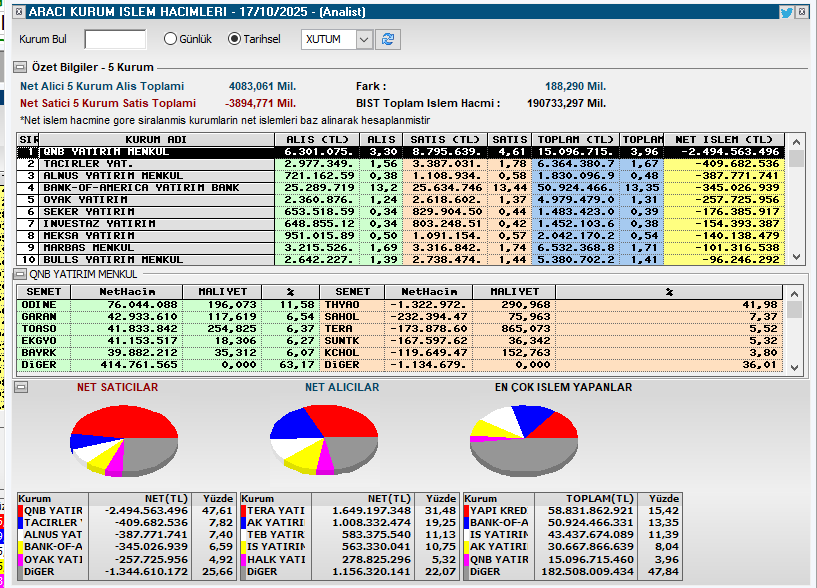Click the TOASO stock row

tap(168, 329)
